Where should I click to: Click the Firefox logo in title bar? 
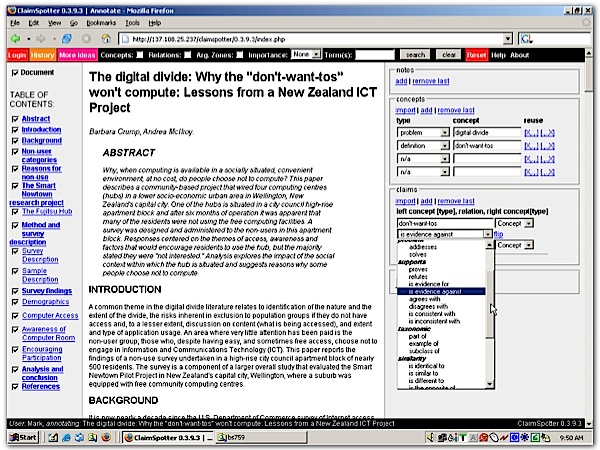pos(12,10)
